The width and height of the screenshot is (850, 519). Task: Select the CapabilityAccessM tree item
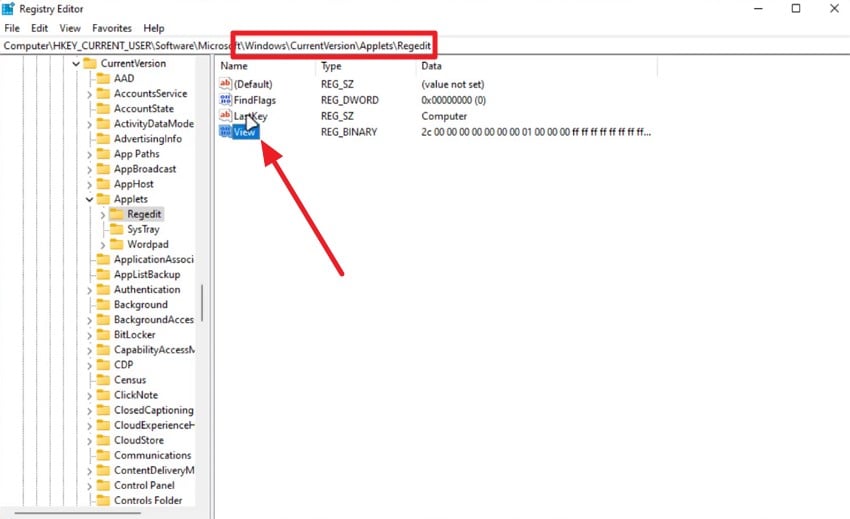[154, 350]
